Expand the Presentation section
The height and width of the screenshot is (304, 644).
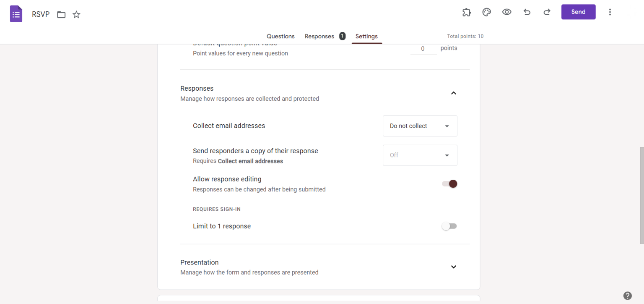453,267
